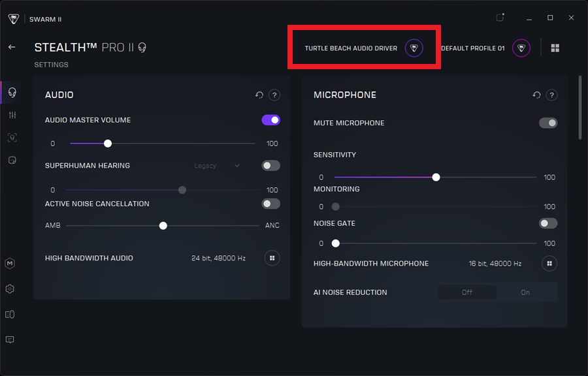Click the HIGH BANDWIDTH AUDIO label
Screen dimensions: 588x376
coord(89,258)
